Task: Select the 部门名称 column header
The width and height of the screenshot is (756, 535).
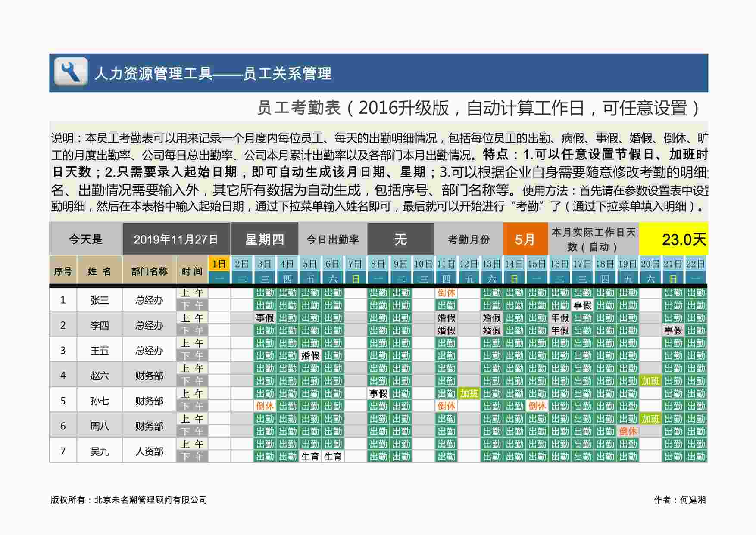Action: 149,271
